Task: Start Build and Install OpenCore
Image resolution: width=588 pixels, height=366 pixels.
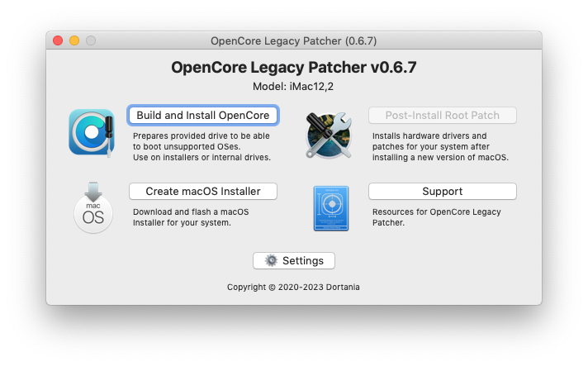Action: coord(203,115)
